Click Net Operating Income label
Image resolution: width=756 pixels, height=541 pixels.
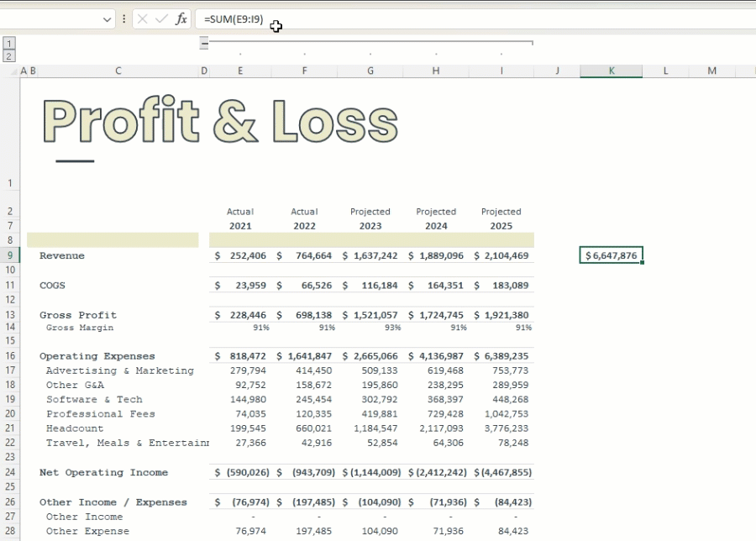[103, 472]
